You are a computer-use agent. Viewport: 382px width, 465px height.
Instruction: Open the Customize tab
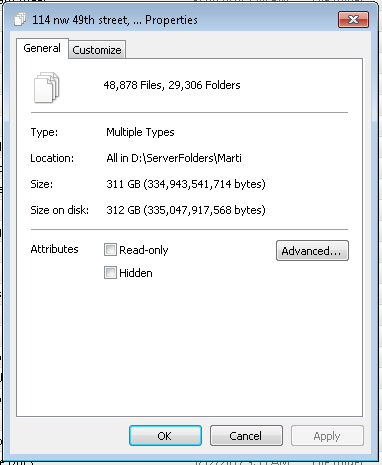[x=97, y=50]
